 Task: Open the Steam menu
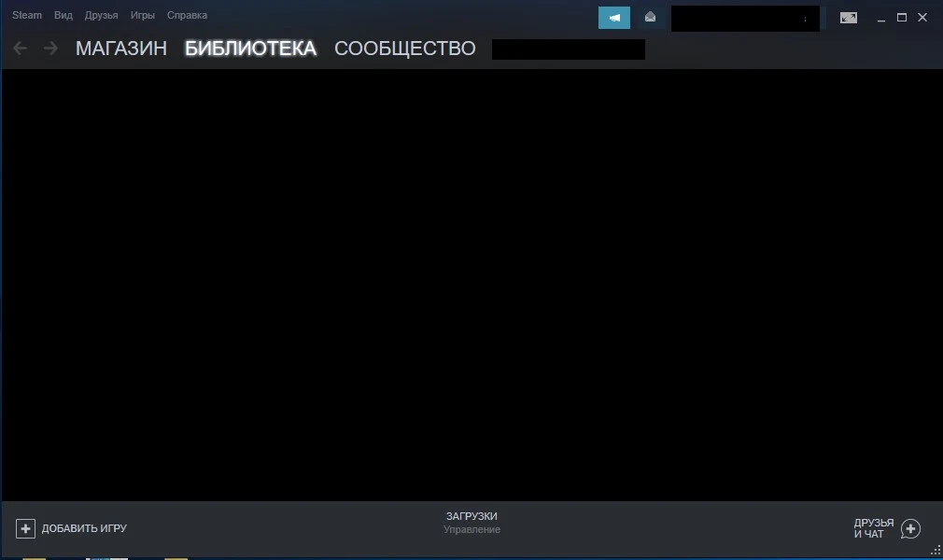(27, 15)
